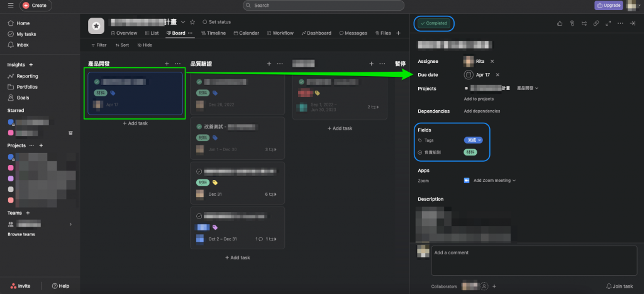Open 品質驗證 column more options
This screenshot has width=644, height=294.
pos(280,64)
